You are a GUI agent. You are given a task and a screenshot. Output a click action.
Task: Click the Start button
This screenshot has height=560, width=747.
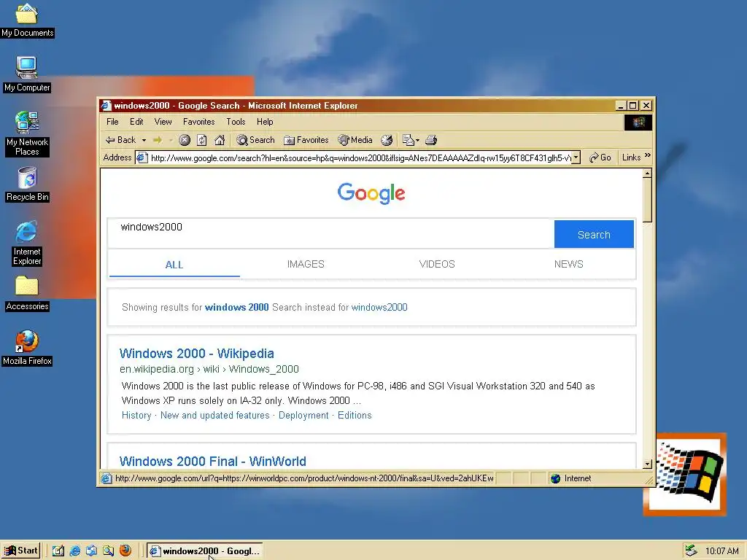tap(21, 551)
